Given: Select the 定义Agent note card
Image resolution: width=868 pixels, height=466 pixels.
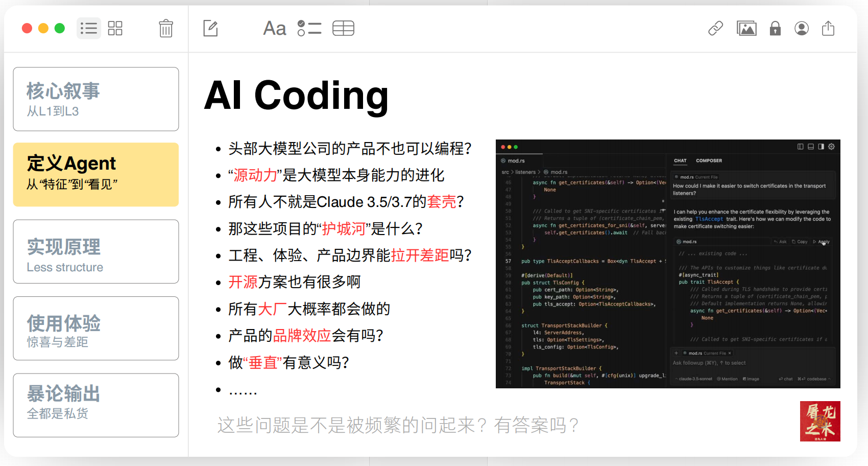Looking at the screenshot, I should [96, 175].
